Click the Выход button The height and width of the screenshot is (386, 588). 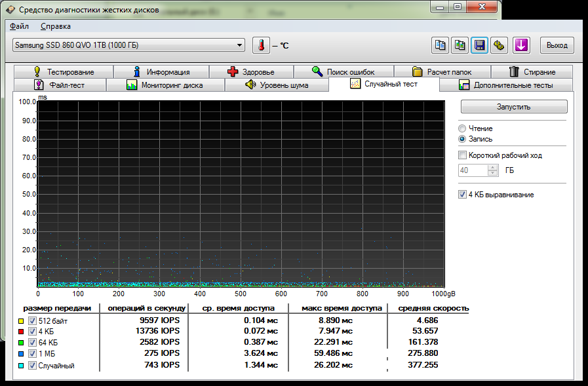click(557, 45)
